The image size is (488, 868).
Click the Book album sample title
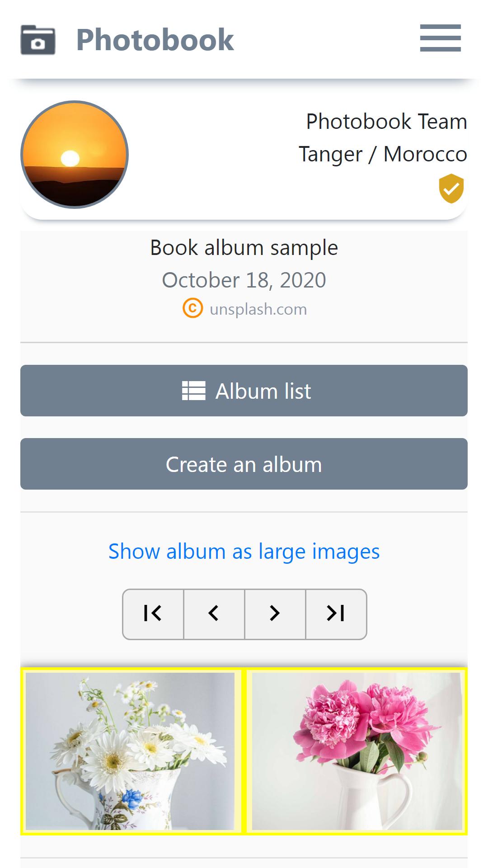click(x=244, y=248)
